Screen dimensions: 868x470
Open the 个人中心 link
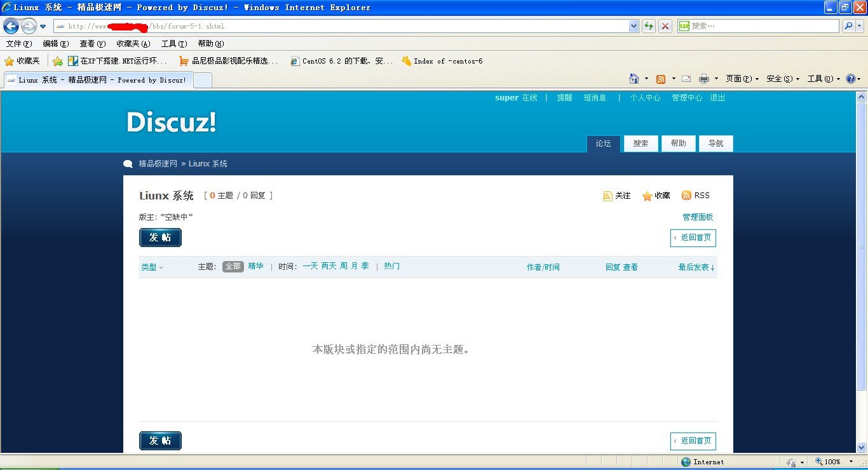[645, 98]
